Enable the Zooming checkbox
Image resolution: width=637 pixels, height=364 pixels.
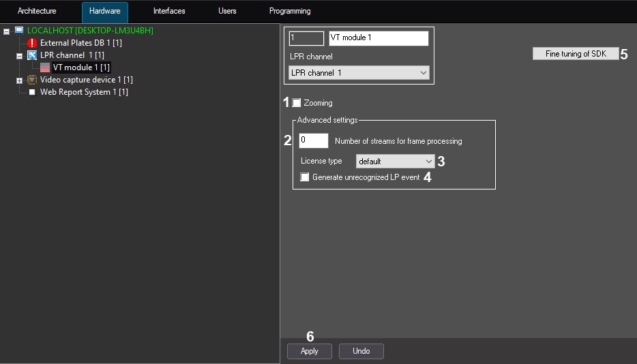click(x=297, y=103)
